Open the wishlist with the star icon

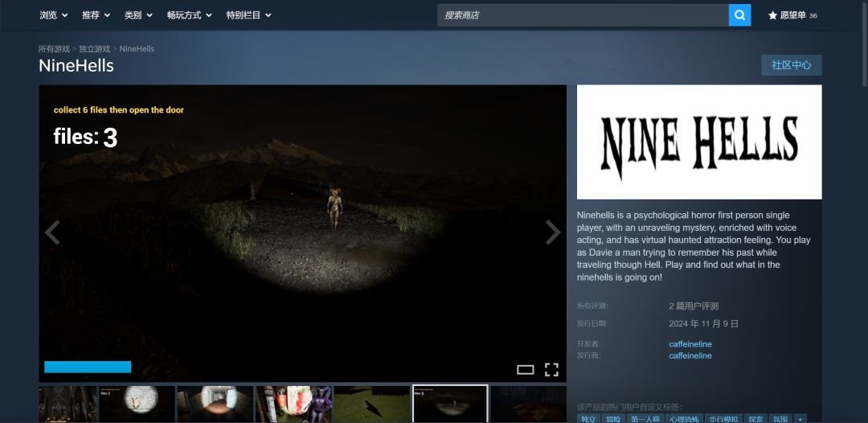coord(792,15)
